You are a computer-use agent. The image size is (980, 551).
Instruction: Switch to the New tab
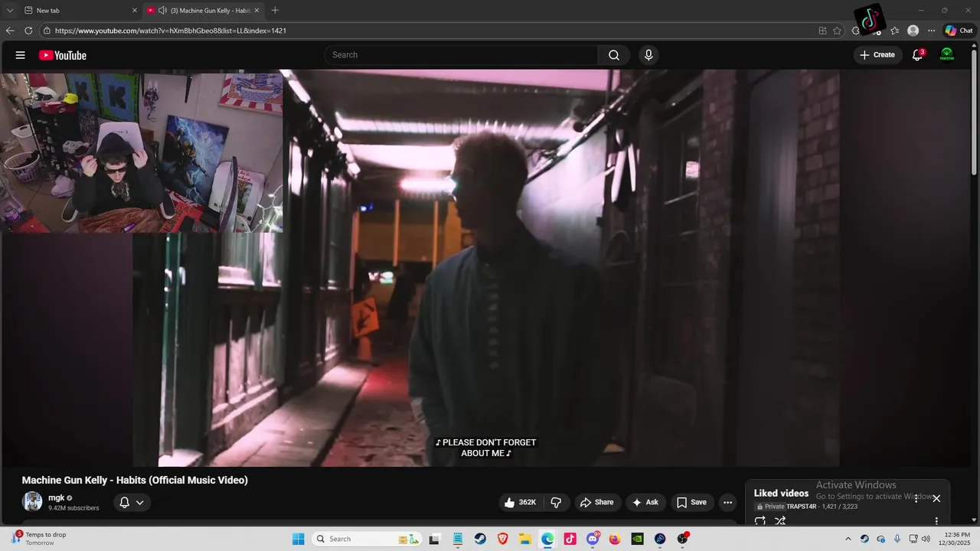coord(80,10)
